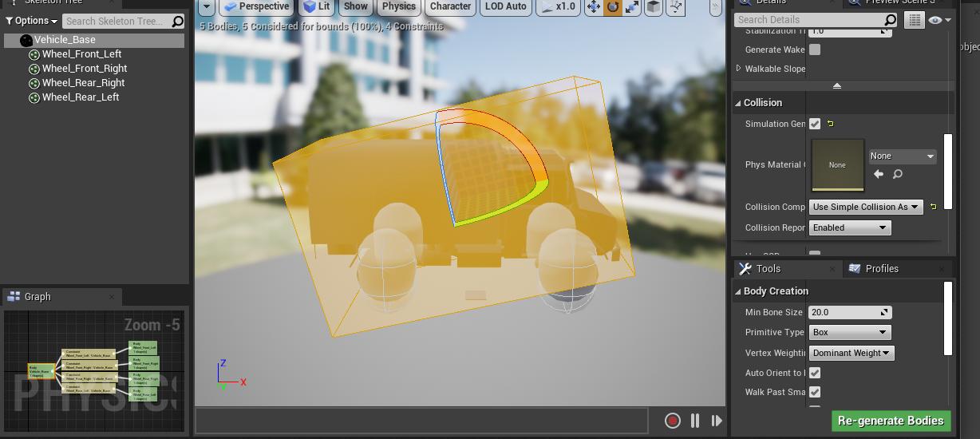Click the Wheel_Front_Left body icon

pyautogui.click(x=34, y=54)
